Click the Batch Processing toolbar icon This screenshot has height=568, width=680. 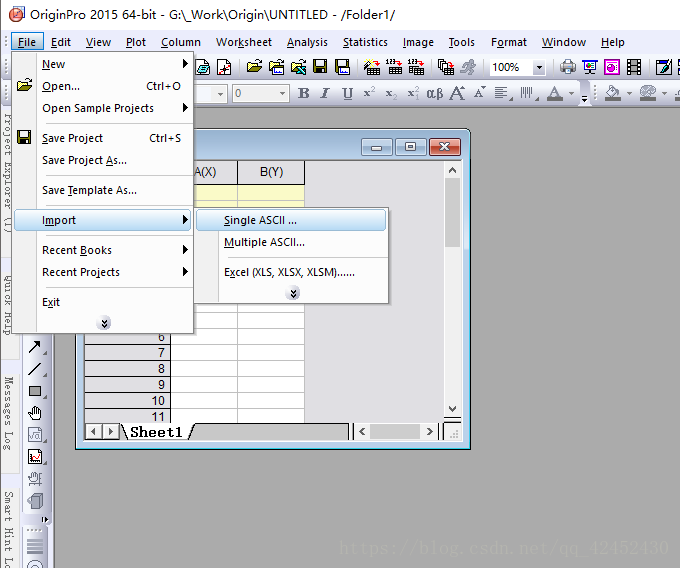coord(446,67)
